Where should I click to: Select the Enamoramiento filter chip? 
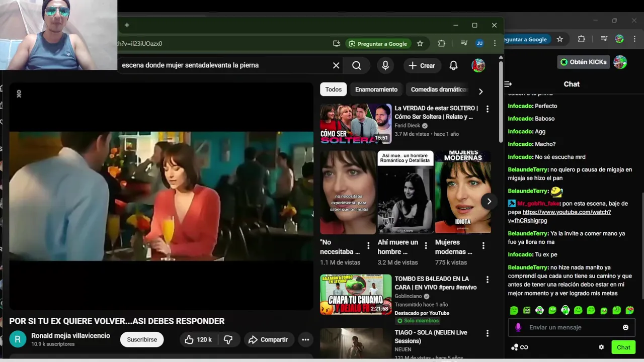point(376,89)
